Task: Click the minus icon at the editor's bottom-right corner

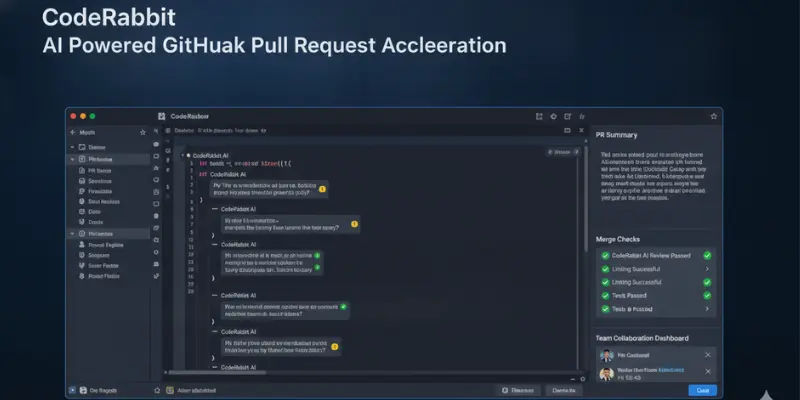Action: [573, 379]
